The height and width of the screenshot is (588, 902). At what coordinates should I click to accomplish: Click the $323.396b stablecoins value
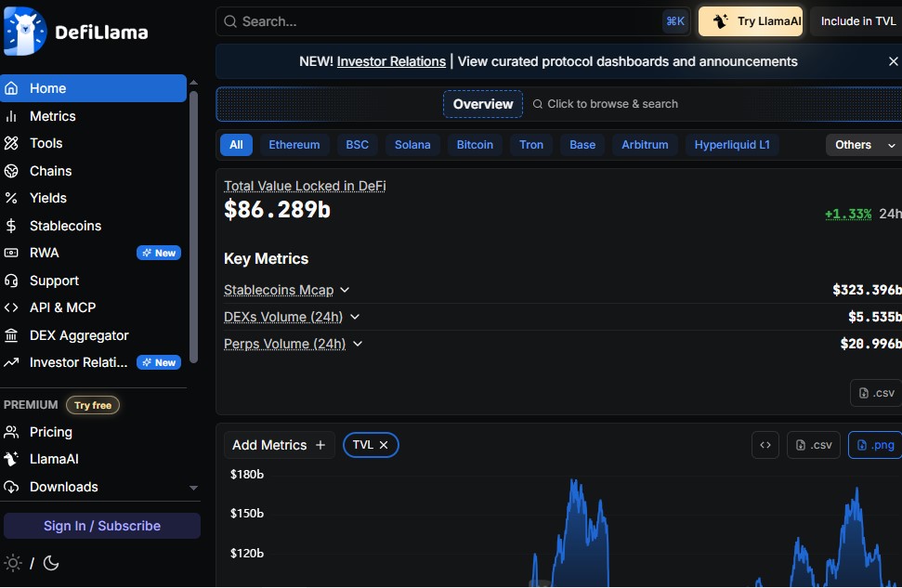point(867,290)
